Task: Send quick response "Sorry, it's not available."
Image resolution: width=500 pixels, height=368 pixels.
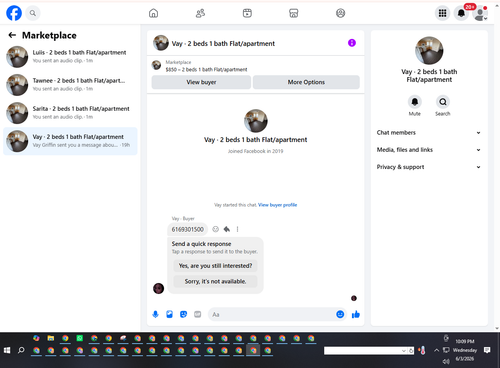Action: click(x=215, y=281)
